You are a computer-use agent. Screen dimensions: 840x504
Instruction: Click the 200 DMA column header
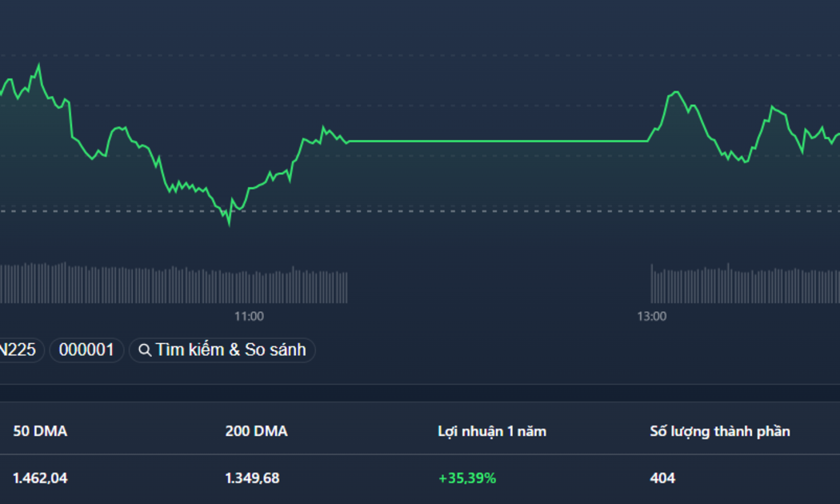pos(256,431)
